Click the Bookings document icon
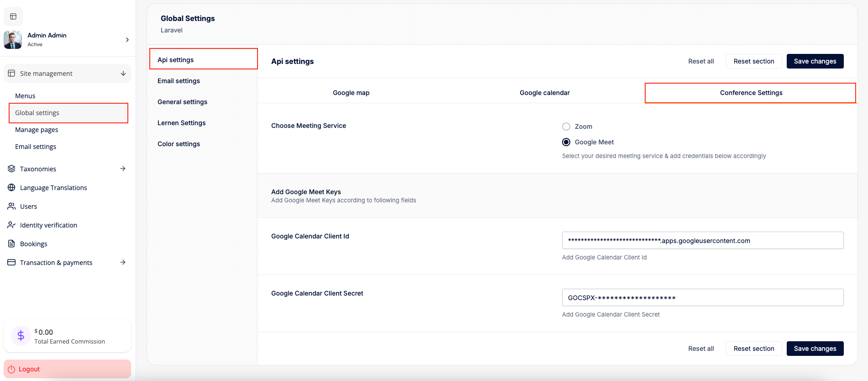Screen dimensions: 868x381 pyautogui.click(x=11, y=244)
